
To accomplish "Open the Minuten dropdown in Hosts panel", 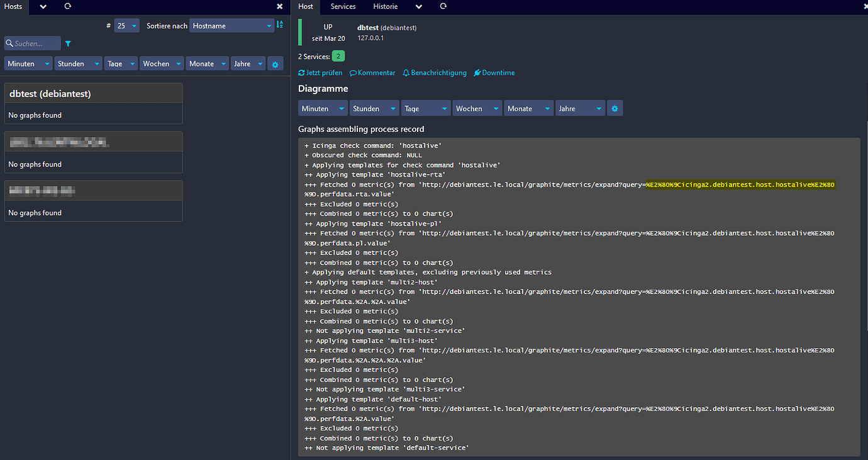I will point(28,63).
